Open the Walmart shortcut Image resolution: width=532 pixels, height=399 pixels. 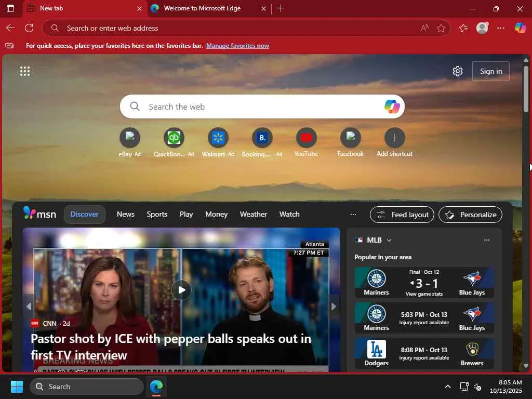coord(218,138)
